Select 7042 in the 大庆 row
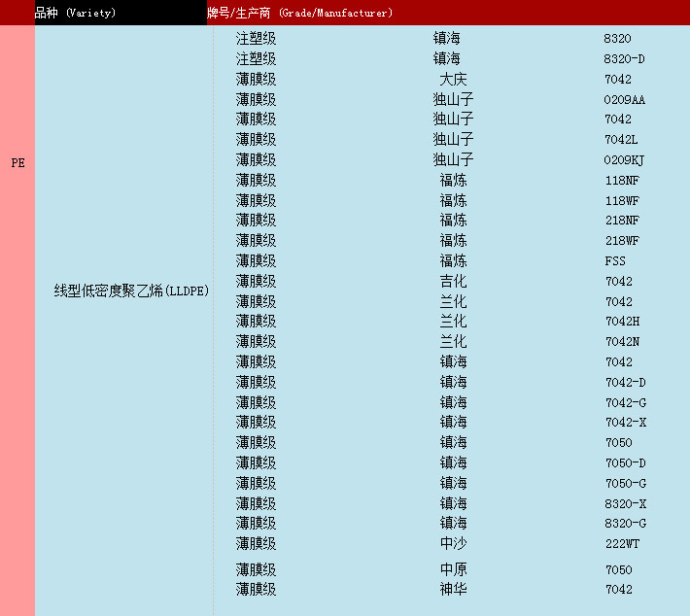The width and height of the screenshot is (690, 616). pos(618,80)
